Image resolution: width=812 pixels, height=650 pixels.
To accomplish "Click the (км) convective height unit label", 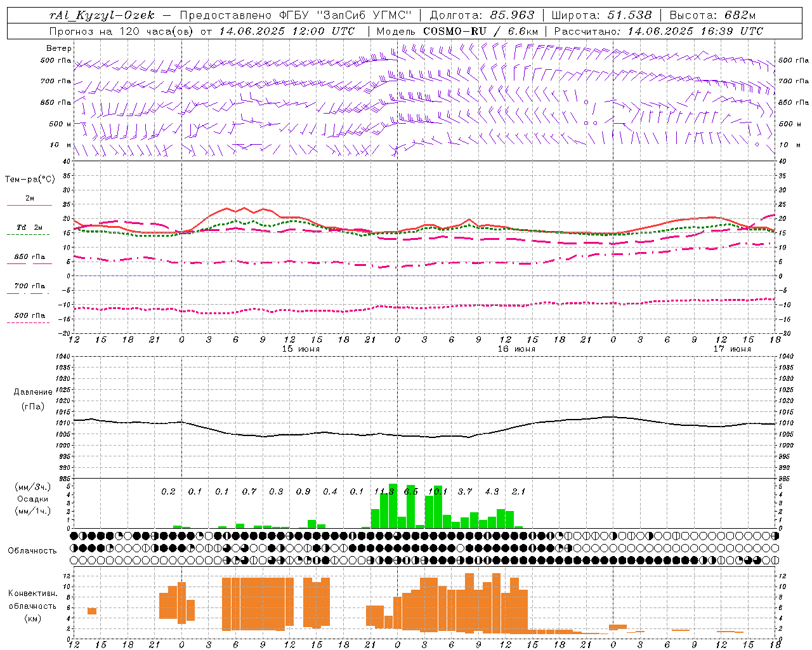I will (32, 618).
